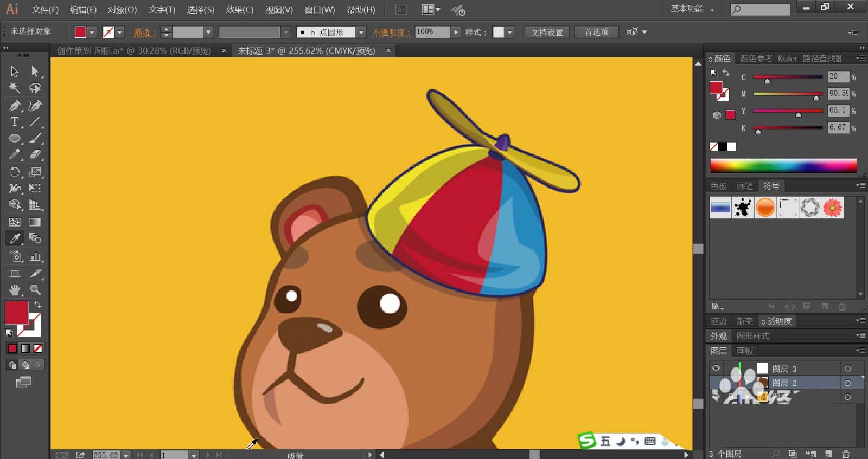
Task: Select the Mesh tool
Action: (x=15, y=222)
